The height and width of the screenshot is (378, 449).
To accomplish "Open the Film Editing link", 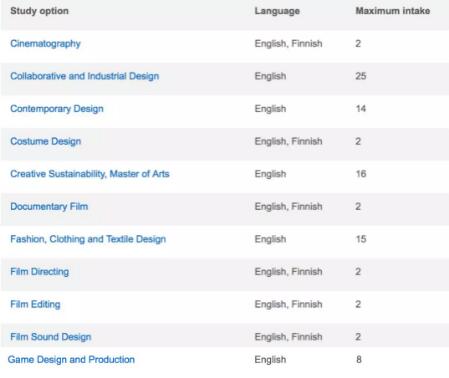I will (35, 304).
